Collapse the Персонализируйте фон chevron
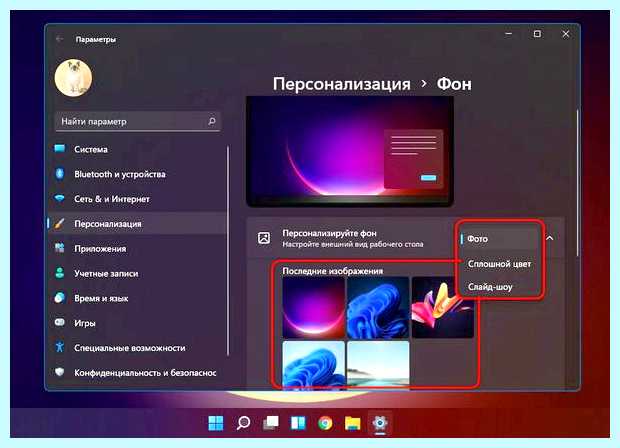 [550, 238]
